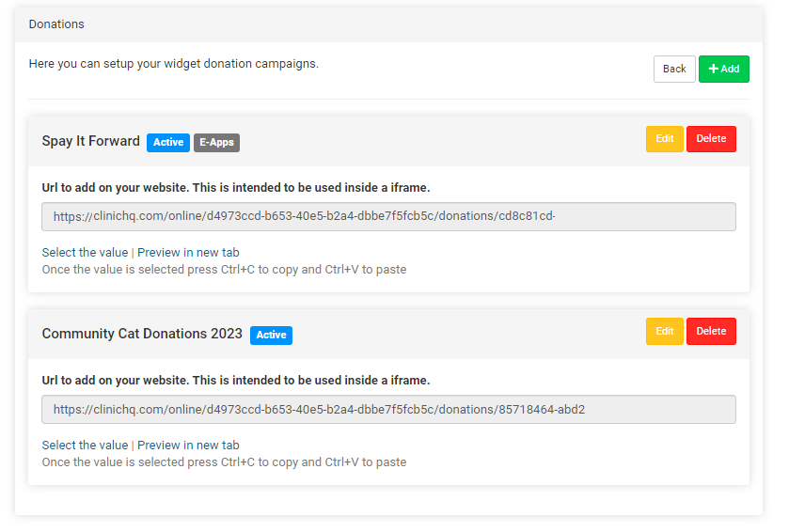This screenshot has height=532, width=789.
Task: Click the Spay It Forward campaign title
Action: click(x=90, y=141)
